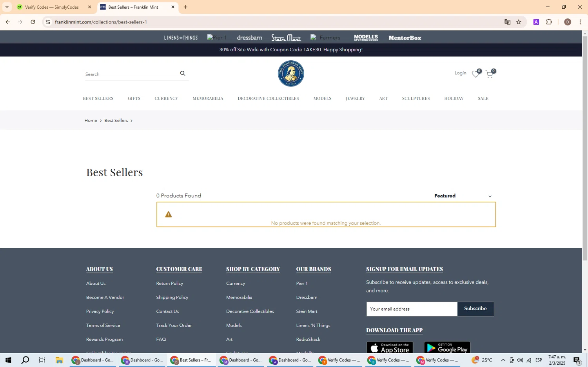
Task: Open the Decorative Collectibles menu
Action: 269,98
